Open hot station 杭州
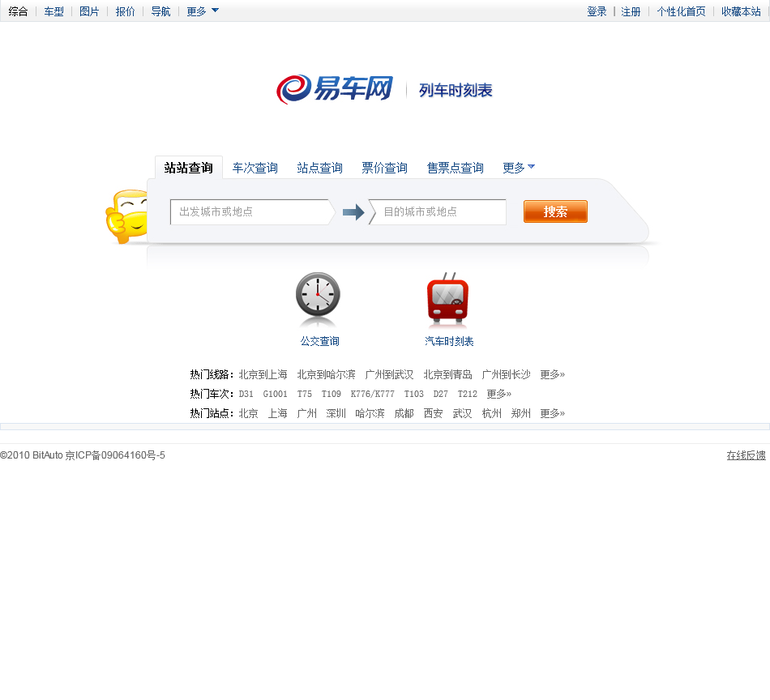The width and height of the screenshot is (770, 700). point(491,413)
